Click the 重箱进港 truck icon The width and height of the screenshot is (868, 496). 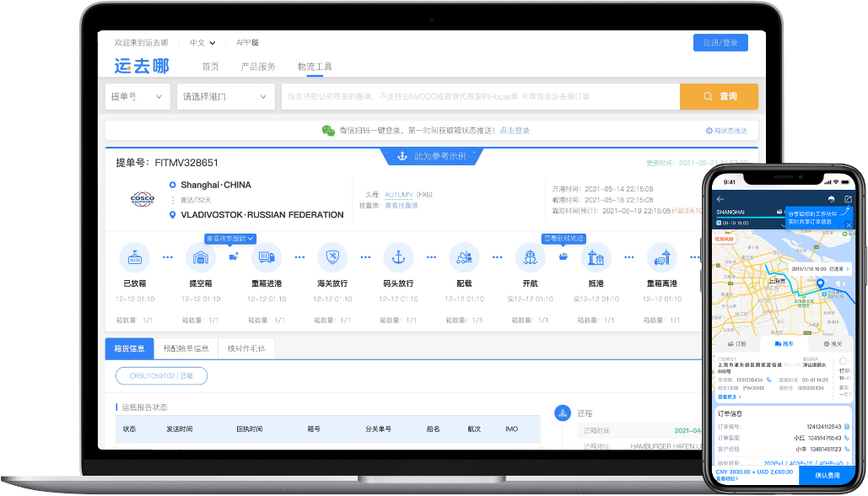(x=267, y=257)
